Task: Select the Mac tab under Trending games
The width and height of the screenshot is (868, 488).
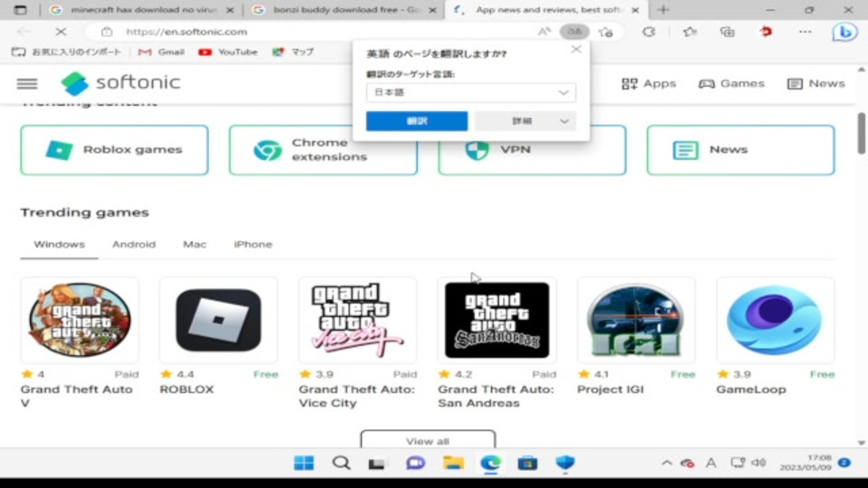Action: pos(195,245)
